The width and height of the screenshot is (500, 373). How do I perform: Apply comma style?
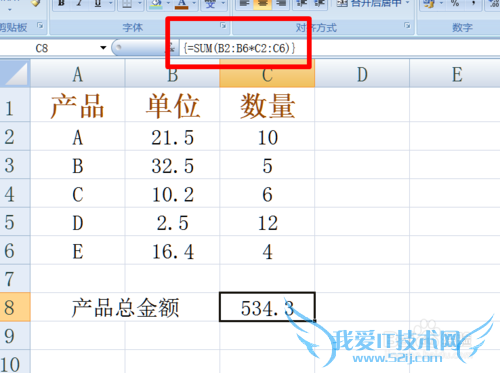473,4
